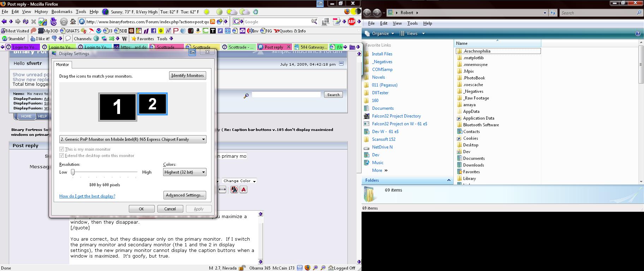Viewport: 644px width, 271px height.
Task: Open 'How do I get the best display?' link
Action: click(87, 196)
